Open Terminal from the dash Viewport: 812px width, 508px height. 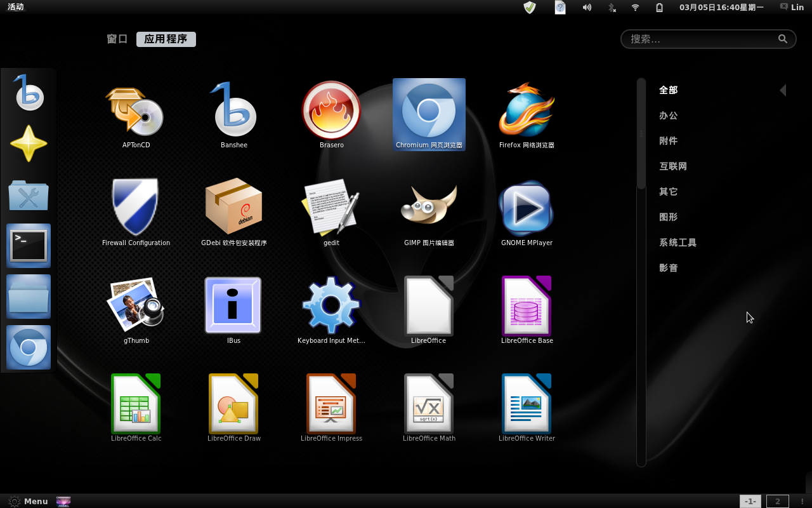tap(29, 246)
